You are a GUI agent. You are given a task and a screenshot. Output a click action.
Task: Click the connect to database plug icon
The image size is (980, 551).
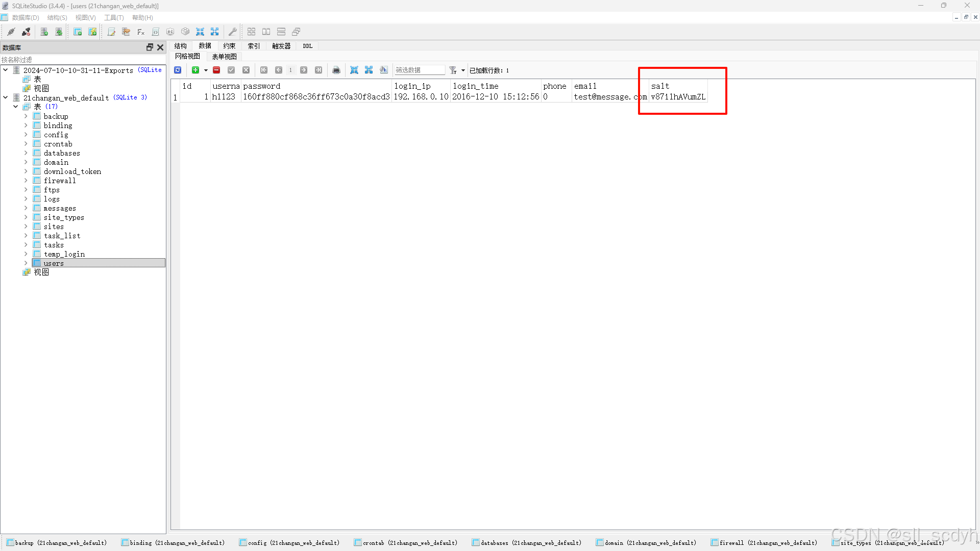(11, 32)
